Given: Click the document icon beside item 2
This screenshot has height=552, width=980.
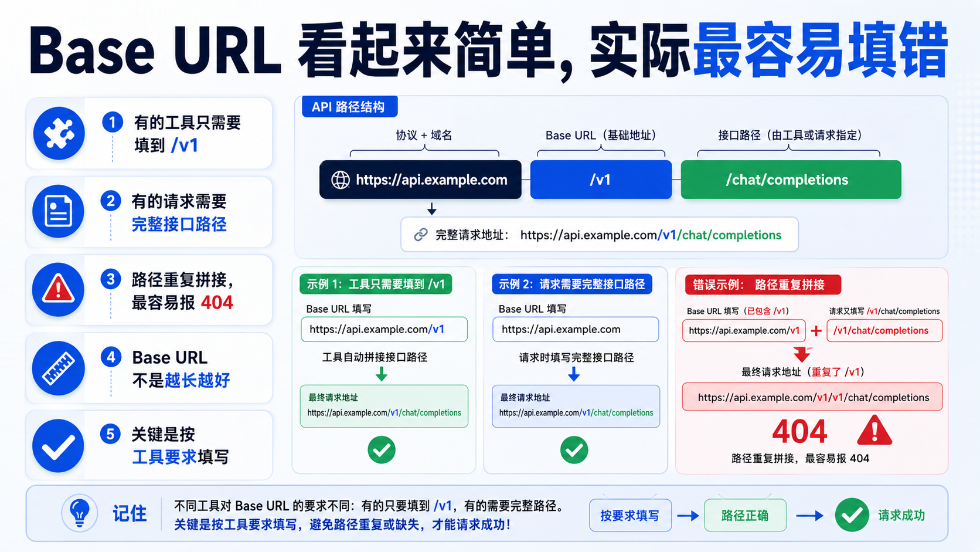Looking at the screenshot, I should [58, 211].
